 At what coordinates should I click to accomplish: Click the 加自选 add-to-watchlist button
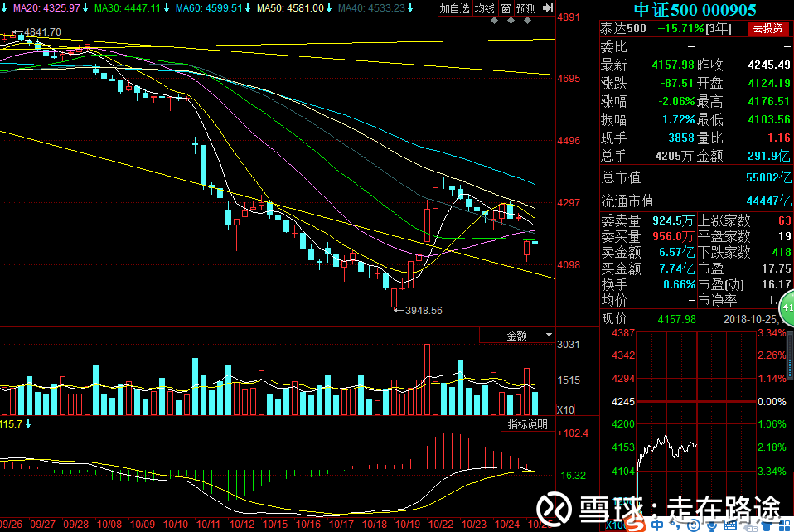454,8
